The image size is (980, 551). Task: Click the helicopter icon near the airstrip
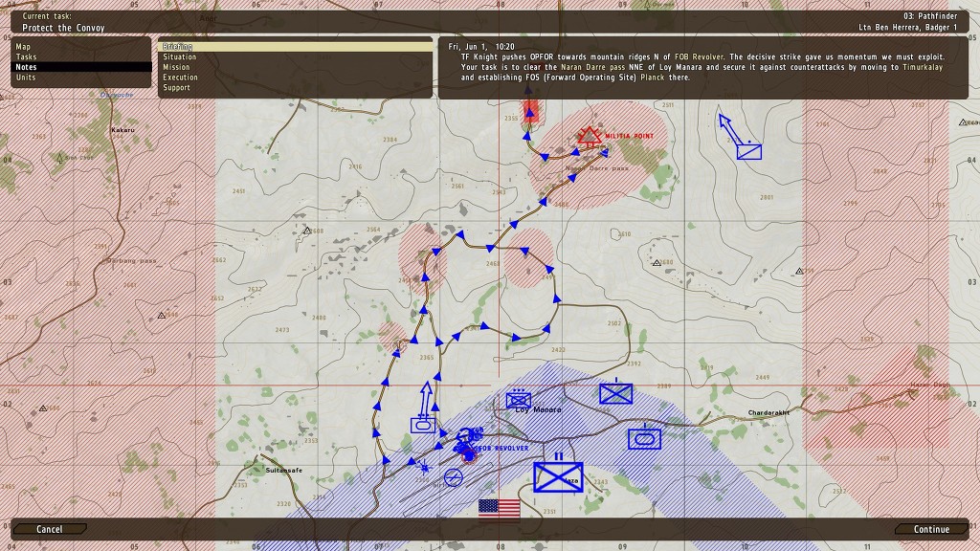(424, 466)
